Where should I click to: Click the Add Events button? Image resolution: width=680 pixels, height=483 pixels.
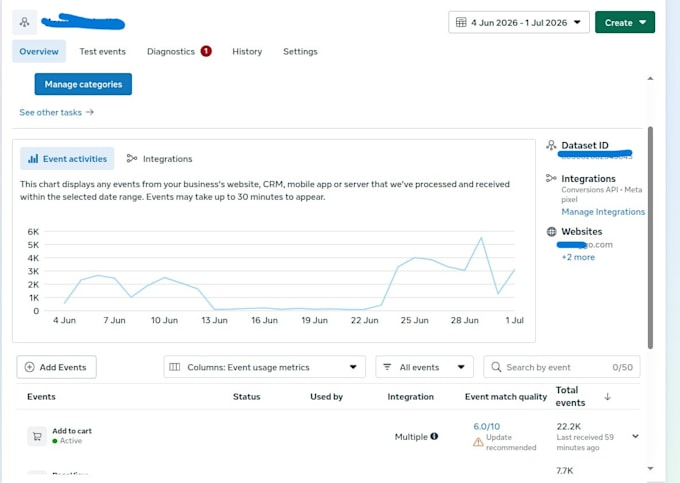click(x=56, y=367)
